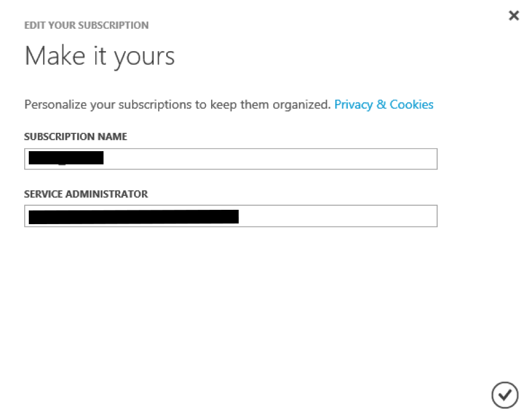The height and width of the screenshot is (419, 532).
Task: Place cursor in empty part of Subscription Name box
Action: click(x=270, y=159)
